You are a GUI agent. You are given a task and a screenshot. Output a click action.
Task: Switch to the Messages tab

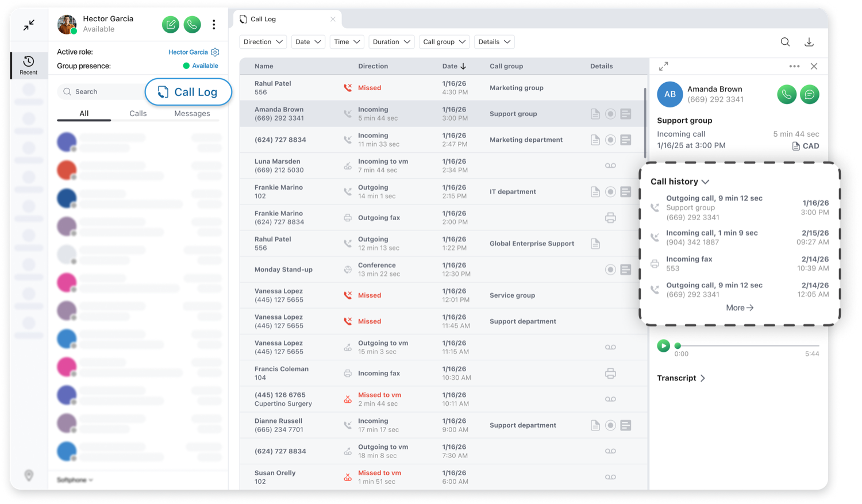click(x=192, y=113)
